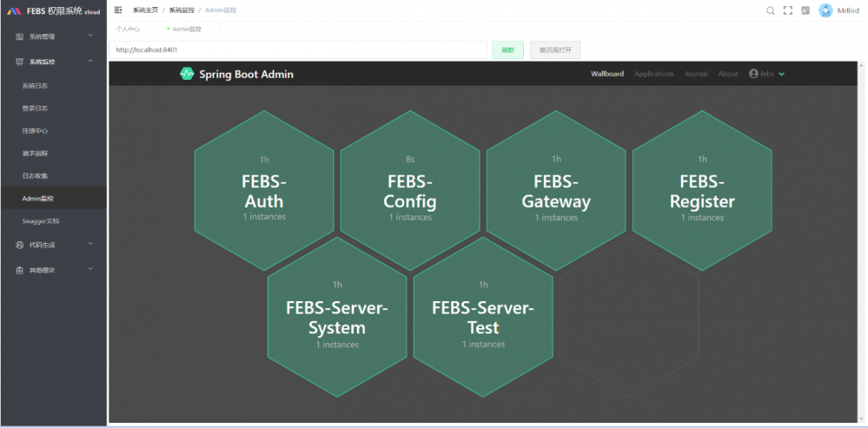Click the Spring Boot Admin heartbeat logo
This screenshot has width=868, height=428.
coord(187,74)
